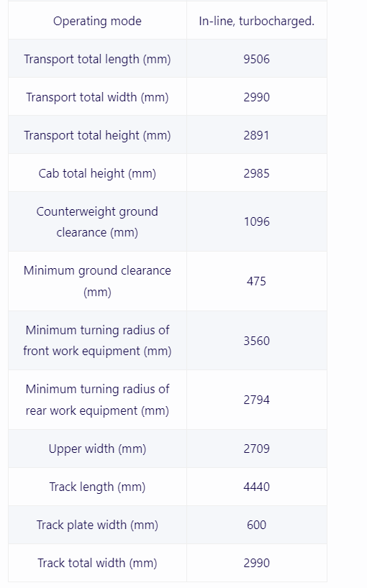Click the Operating mode label cell
Viewport: 367px width, 588px height.
[97, 21]
